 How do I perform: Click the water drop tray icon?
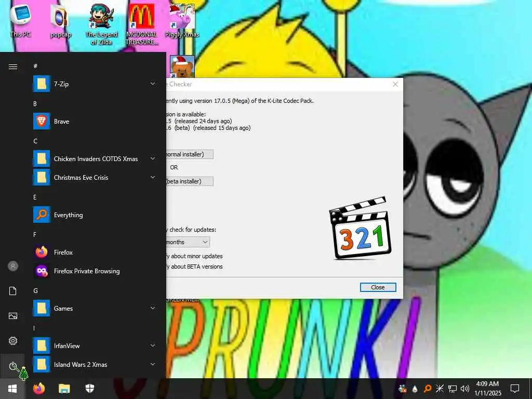coord(415,389)
